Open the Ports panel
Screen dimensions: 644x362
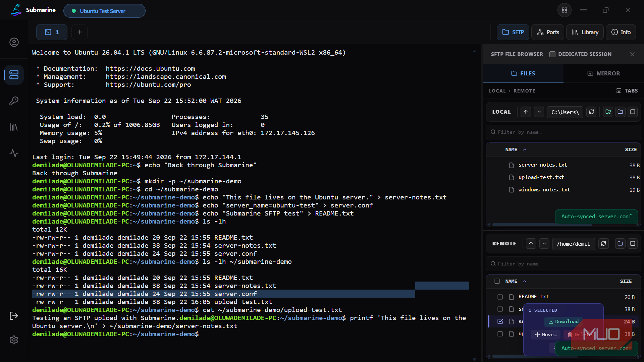(x=548, y=32)
